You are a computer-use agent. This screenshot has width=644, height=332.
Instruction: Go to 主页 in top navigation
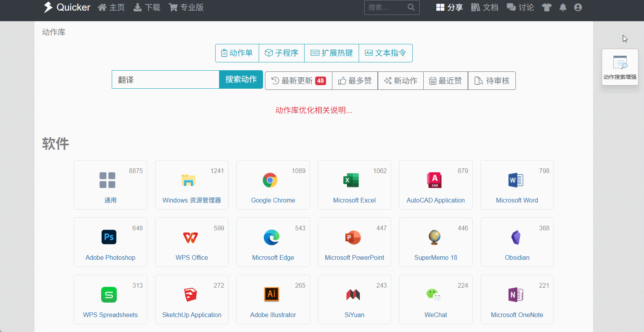(111, 7)
